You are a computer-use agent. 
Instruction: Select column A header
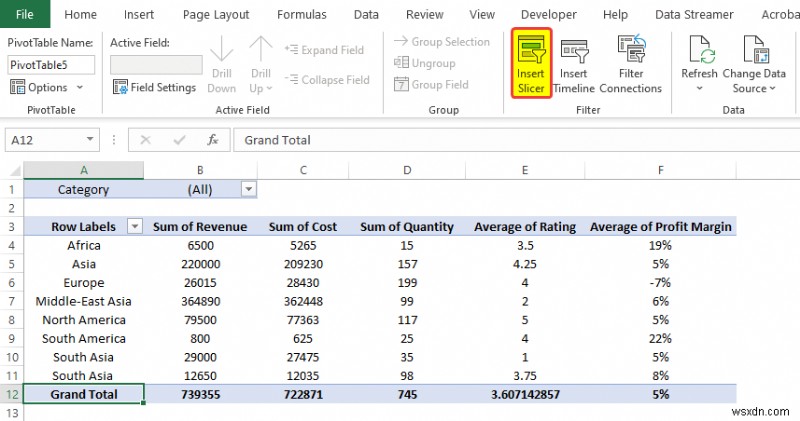click(x=84, y=170)
